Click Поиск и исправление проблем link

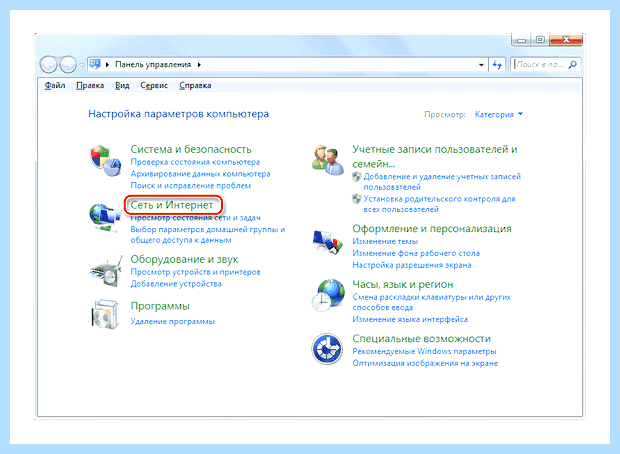click(191, 185)
